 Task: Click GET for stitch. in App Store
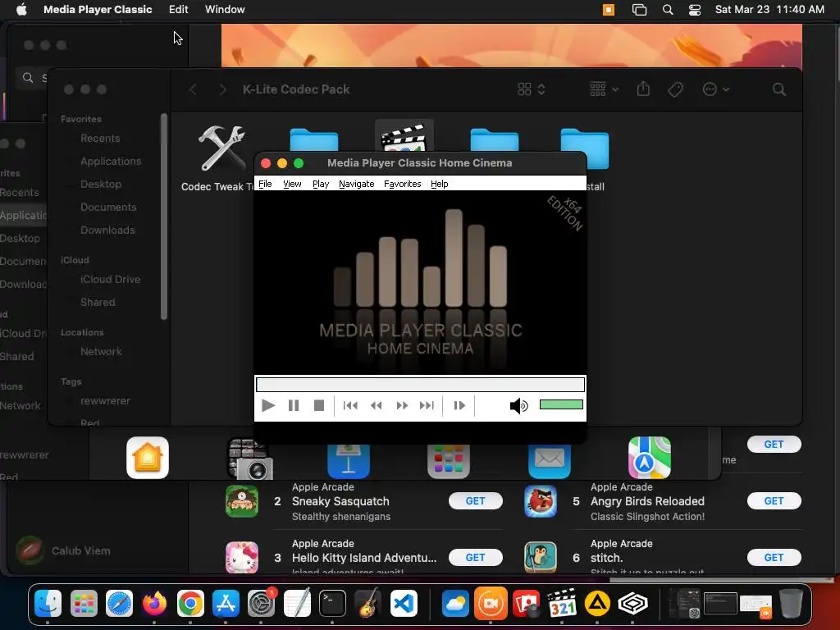pyautogui.click(x=774, y=558)
